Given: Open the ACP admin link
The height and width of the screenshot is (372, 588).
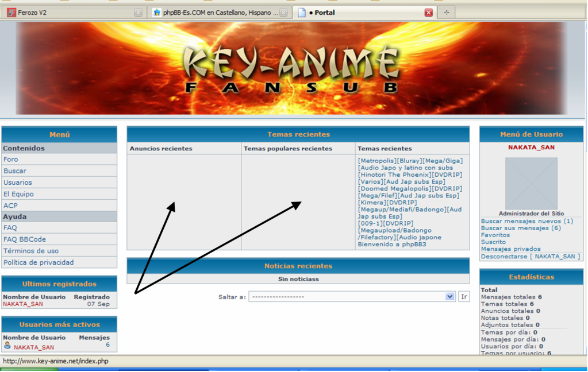Looking at the screenshot, I should (x=10, y=206).
